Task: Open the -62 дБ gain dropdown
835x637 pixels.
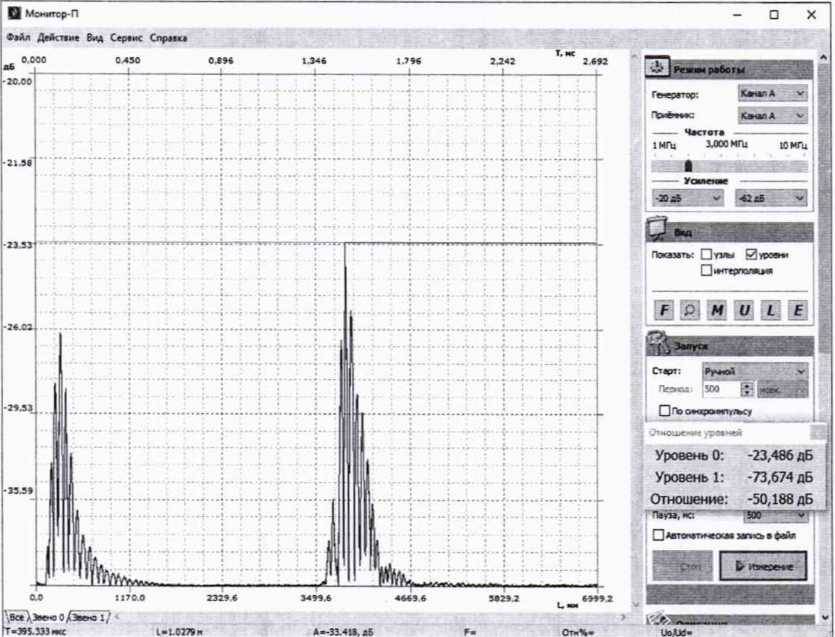Action: (x=771, y=198)
